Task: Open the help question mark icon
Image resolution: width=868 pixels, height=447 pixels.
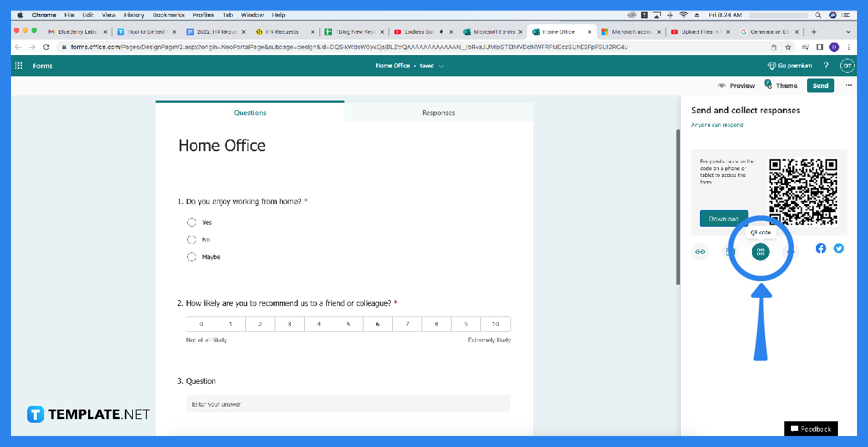Action: tap(826, 65)
